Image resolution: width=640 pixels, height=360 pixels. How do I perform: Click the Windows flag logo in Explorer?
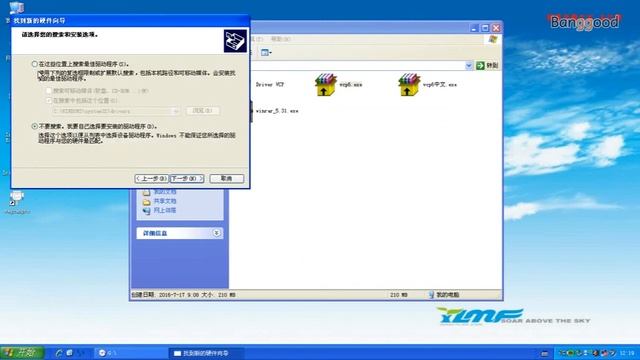click(x=493, y=39)
